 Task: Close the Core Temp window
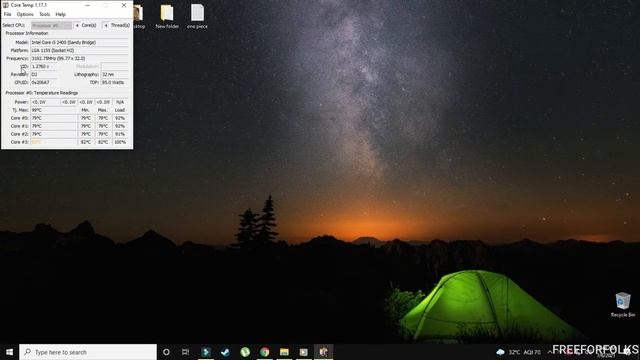[x=124, y=5]
